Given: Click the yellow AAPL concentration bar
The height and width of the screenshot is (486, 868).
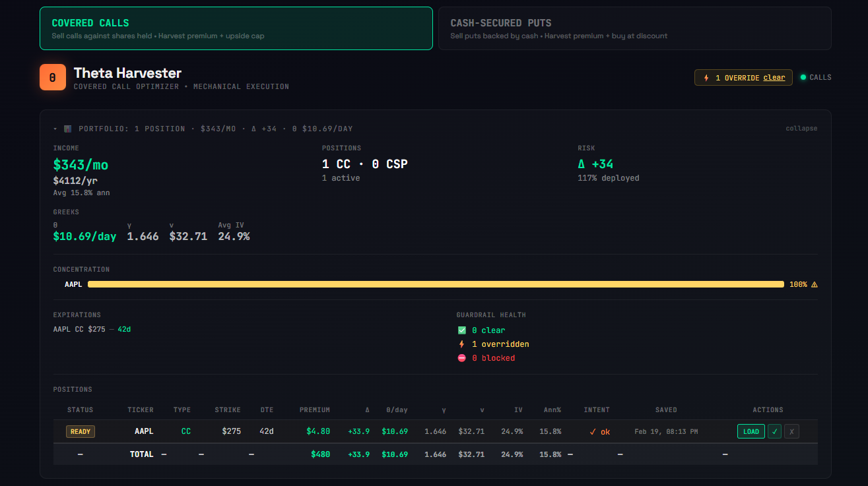Looking at the screenshot, I should (x=436, y=284).
